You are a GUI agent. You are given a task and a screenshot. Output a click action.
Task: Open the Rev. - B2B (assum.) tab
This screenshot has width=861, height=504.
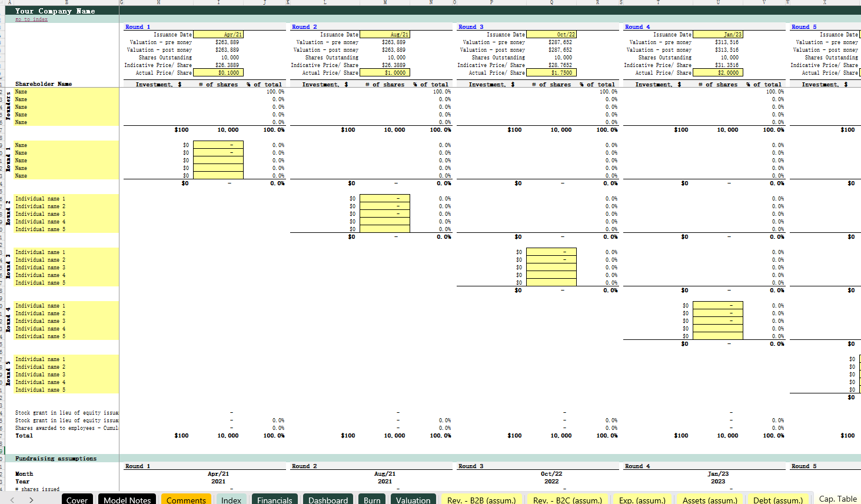pos(481,500)
